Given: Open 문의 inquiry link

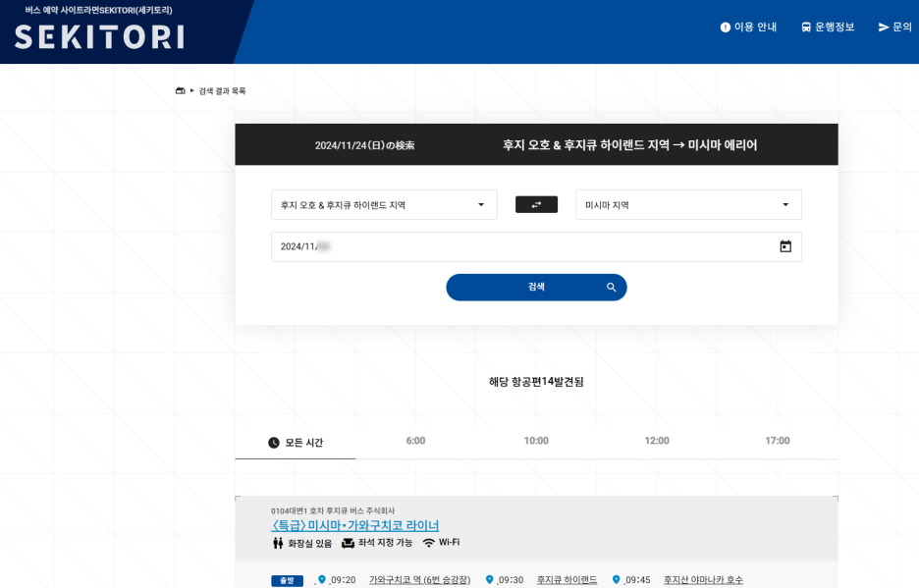Looking at the screenshot, I should pyautogui.click(x=895, y=27).
